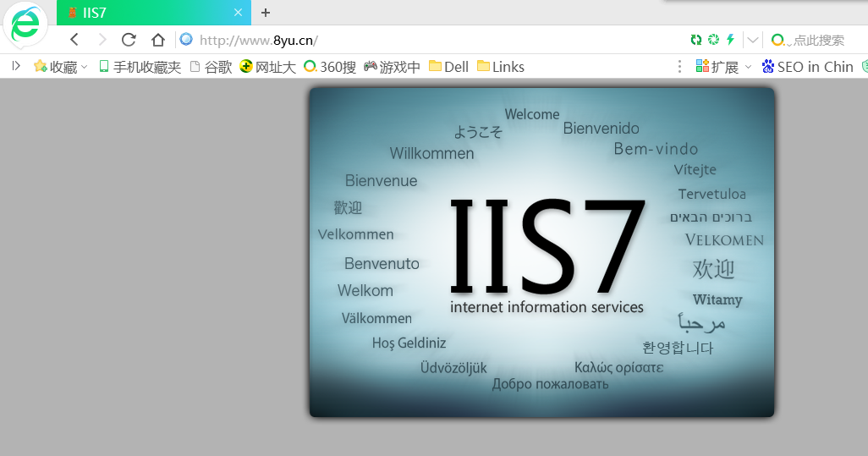Open the 谷歌 bookmark
Screen dimensions: 868x456
point(211,67)
